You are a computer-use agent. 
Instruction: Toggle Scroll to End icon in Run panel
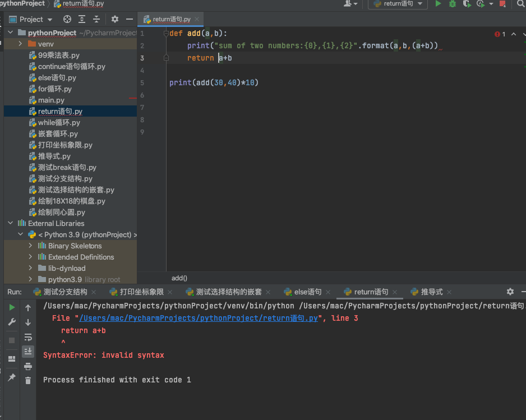[x=28, y=351]
